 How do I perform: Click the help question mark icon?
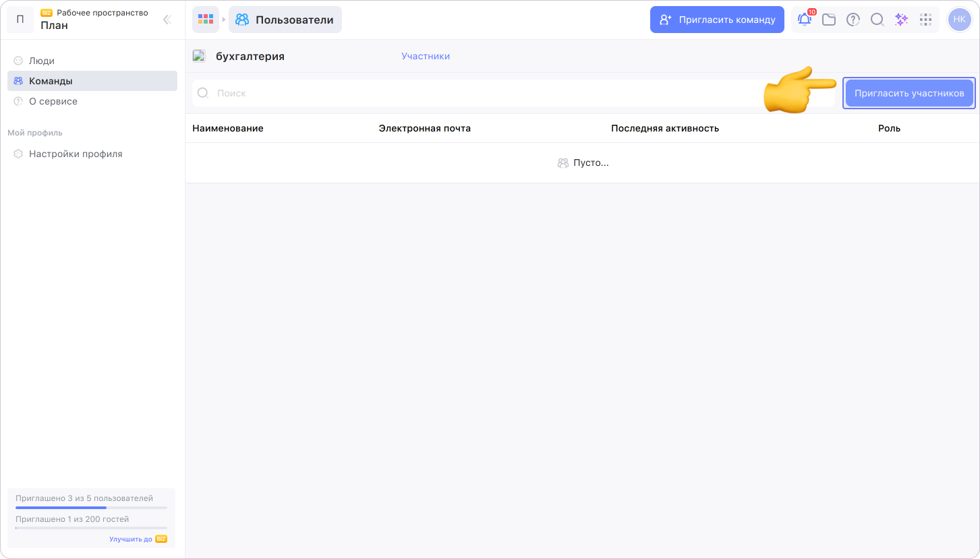tap(853, 20)
